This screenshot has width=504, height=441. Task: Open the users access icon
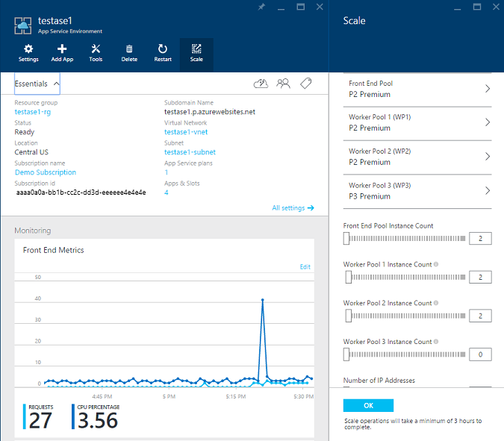[x=283, y=84]
